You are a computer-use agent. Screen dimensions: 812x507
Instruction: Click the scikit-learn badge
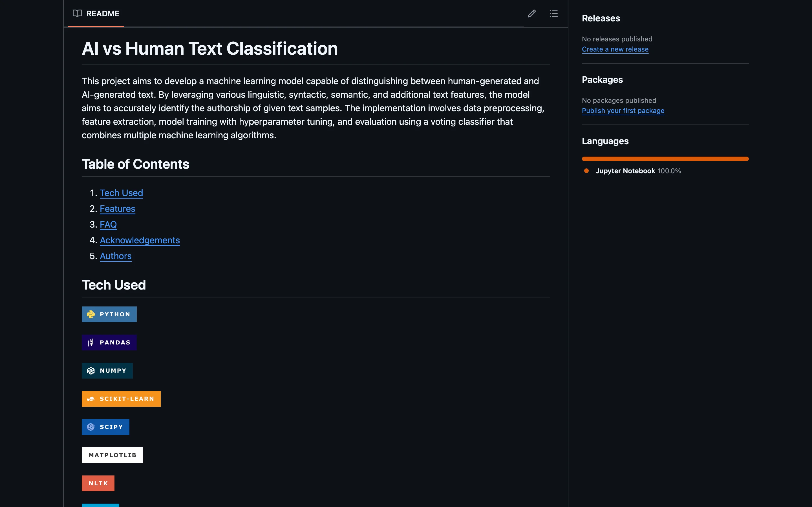pyautogui.click(x=121, y=399)
